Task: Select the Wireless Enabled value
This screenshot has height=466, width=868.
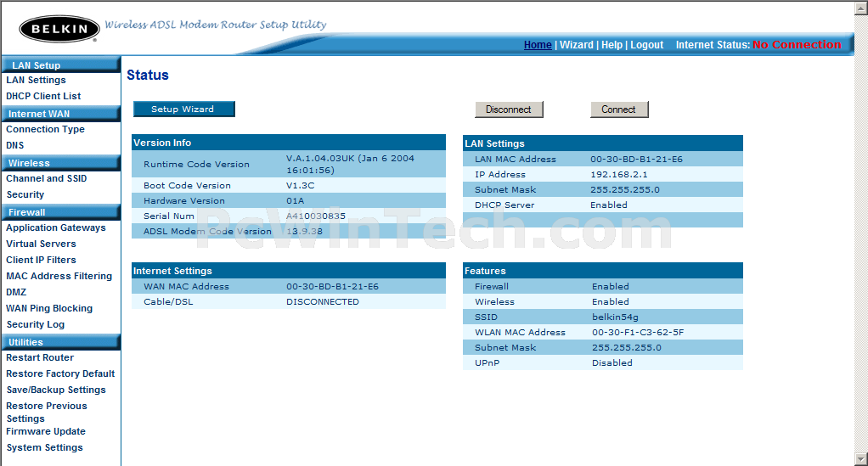Action: 611,301
